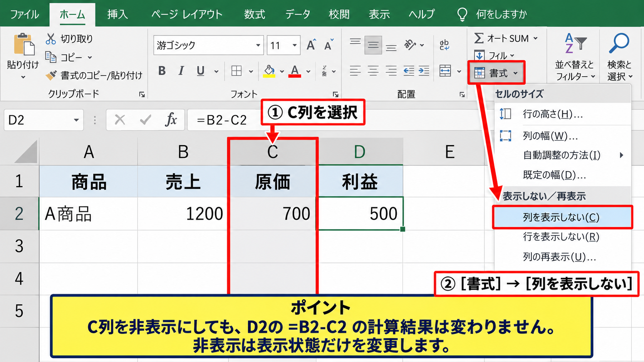
Task: Click the text orientation icon
Action: (x=410, y=45)
